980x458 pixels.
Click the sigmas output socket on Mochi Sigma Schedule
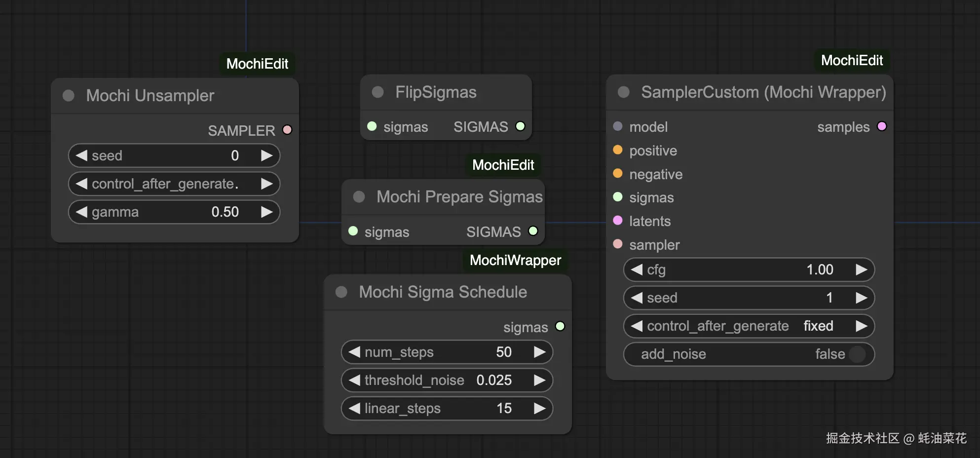(x=560, y=326)
